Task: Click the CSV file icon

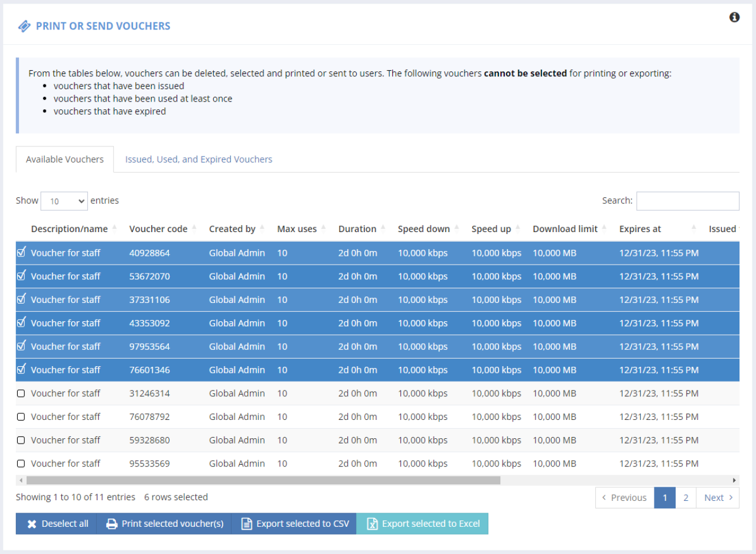Action: (x=246, y=524)
